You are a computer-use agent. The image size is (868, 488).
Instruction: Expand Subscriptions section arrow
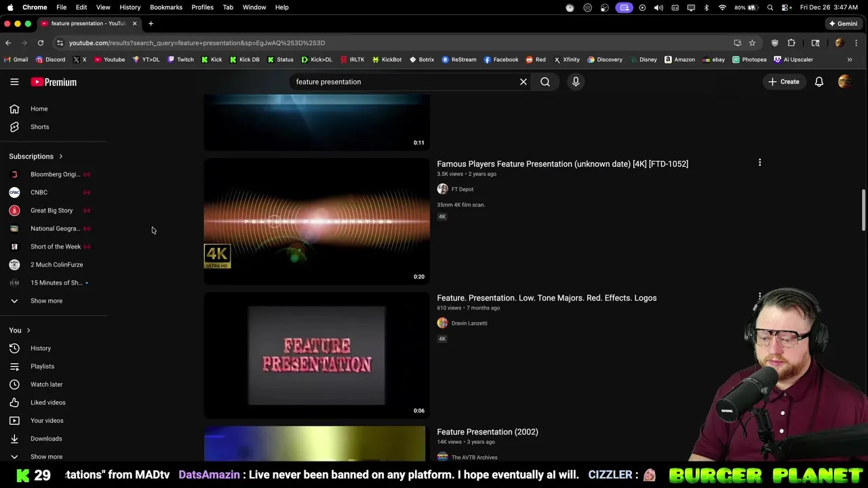pos(60,157)
